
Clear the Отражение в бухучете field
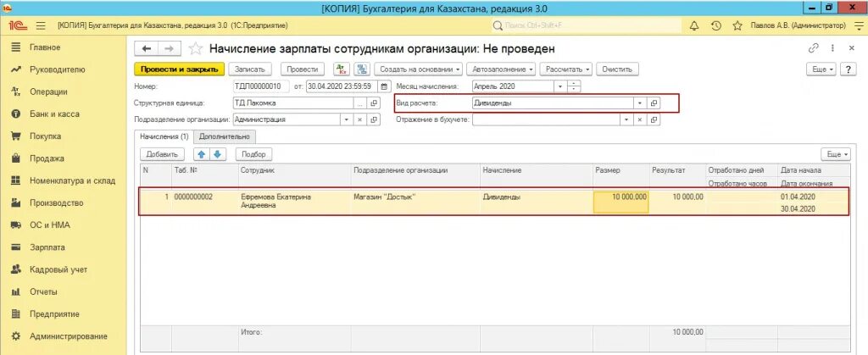pyautogui.click(x=639, y=119)
